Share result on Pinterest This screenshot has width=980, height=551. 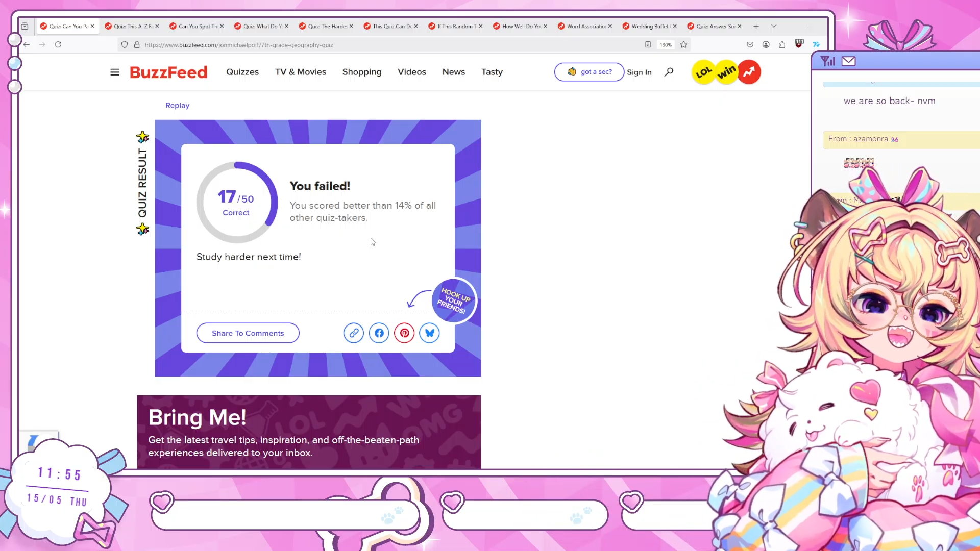coord(404,333)
